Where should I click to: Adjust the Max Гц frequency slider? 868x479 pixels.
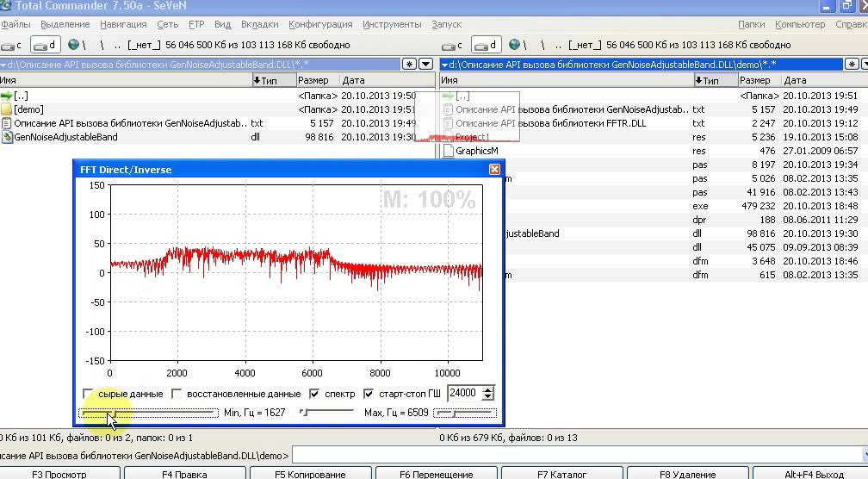point(465,413)
